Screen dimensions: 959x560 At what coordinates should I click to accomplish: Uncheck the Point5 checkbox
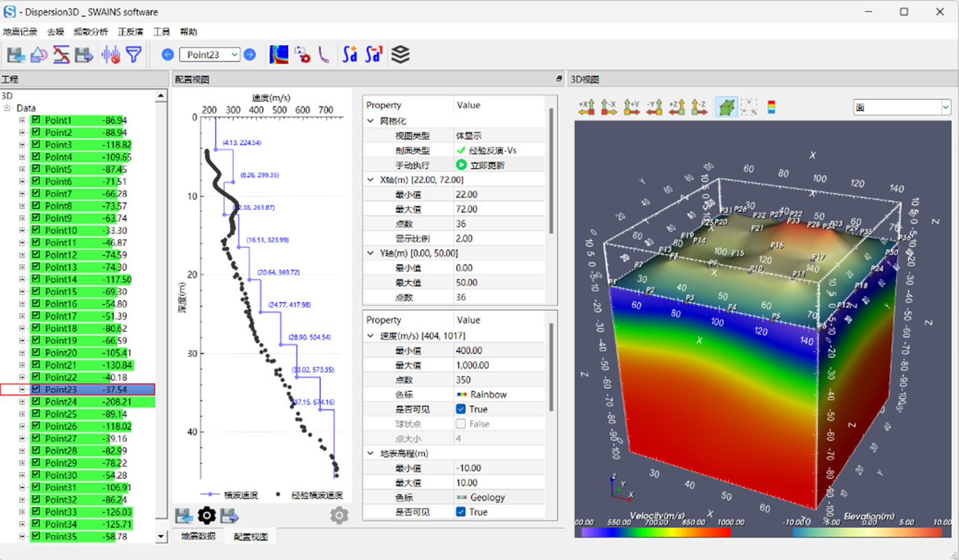(x=36, y=169)
